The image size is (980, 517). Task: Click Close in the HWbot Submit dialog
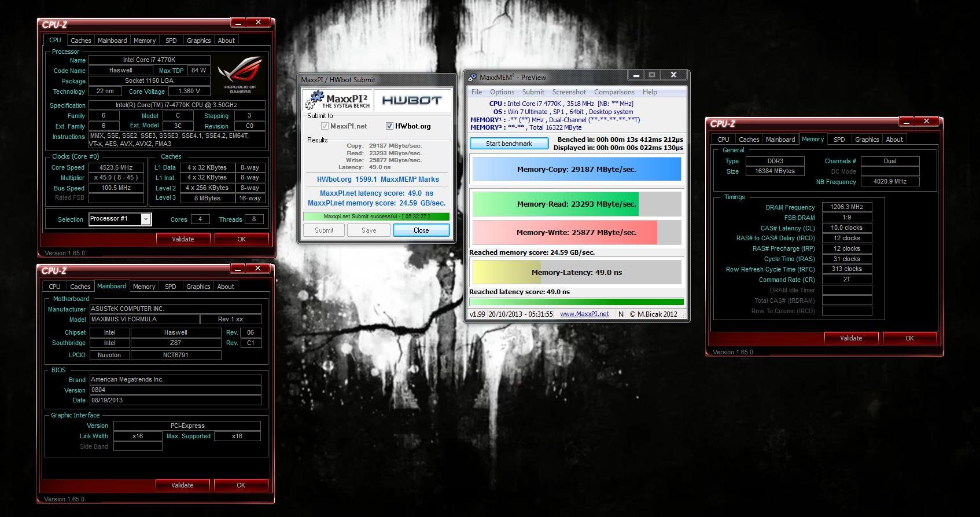tap(421, 230)
